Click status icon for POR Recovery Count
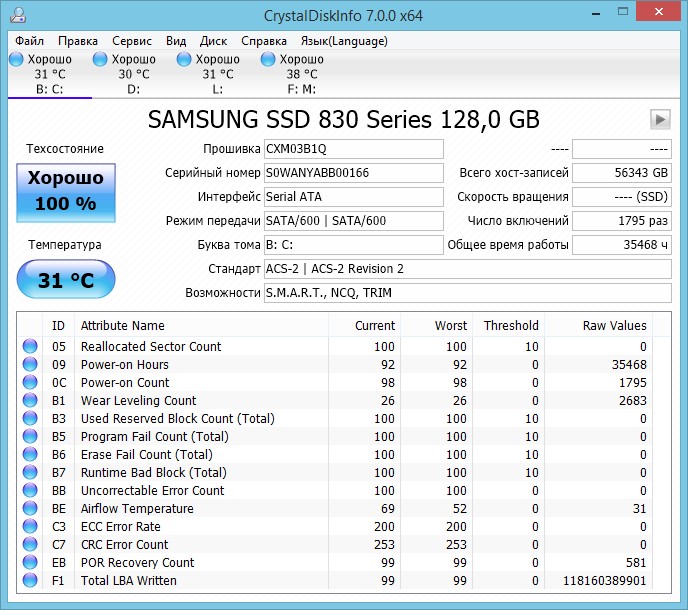The image size is (688, 610). (30, 562)
